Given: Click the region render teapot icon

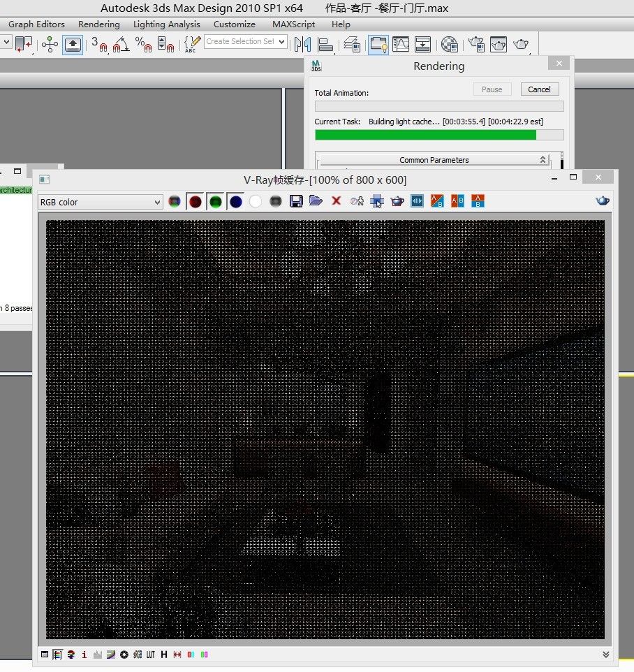Looking at the screenshot, I should (x=397, y=201).
